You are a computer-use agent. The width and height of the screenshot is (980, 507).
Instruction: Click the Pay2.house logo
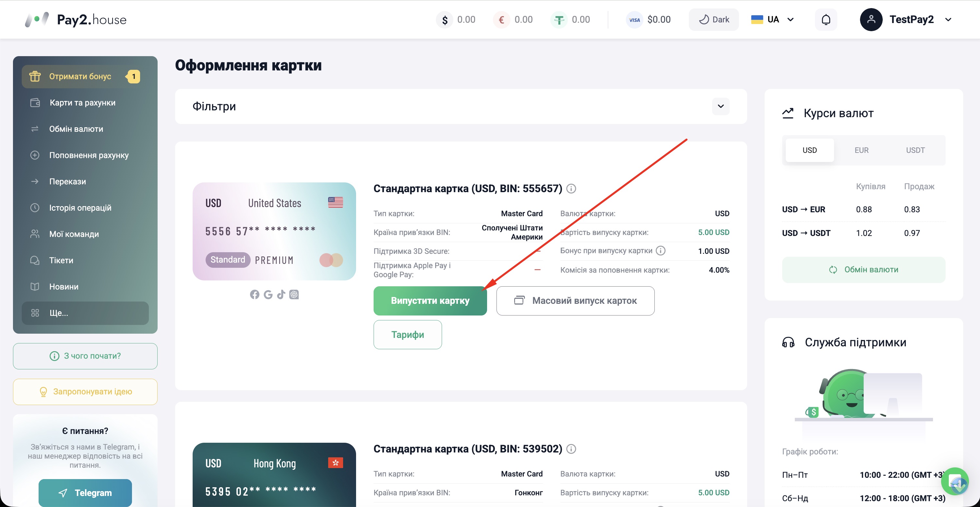(75, 19)
